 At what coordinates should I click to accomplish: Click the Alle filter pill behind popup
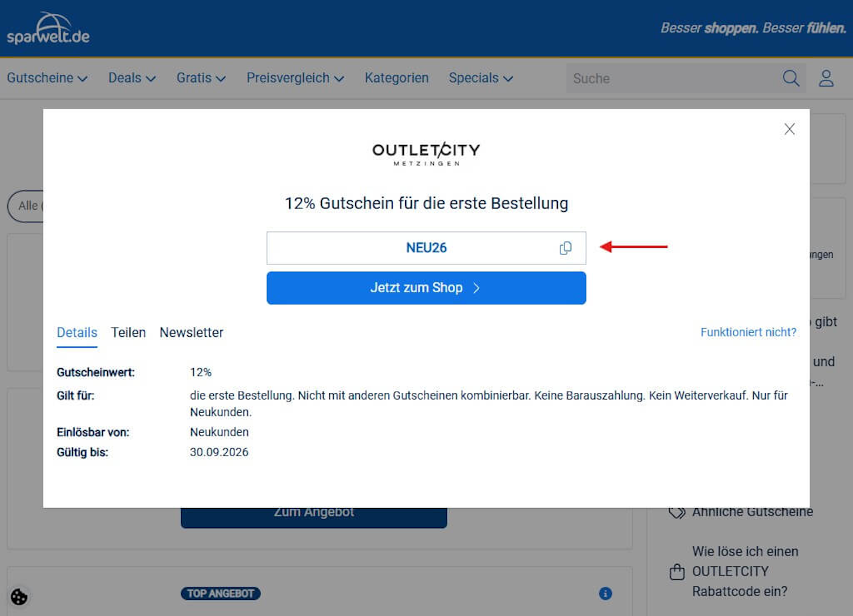(x=25, y=206)
